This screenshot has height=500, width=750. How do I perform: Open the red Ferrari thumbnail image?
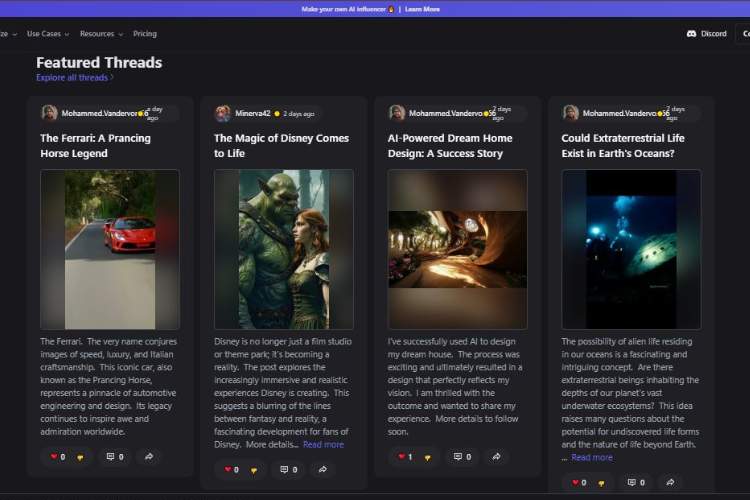[x=110, y=249]
